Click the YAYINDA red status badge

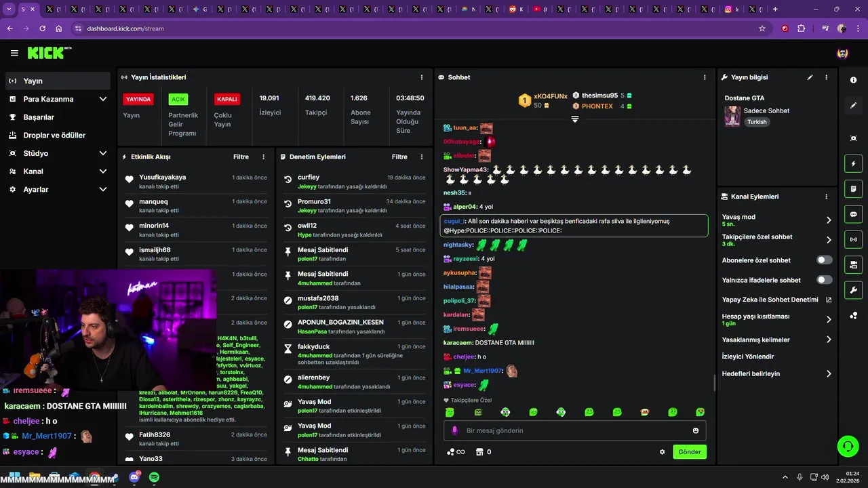[x=138, y=99]
